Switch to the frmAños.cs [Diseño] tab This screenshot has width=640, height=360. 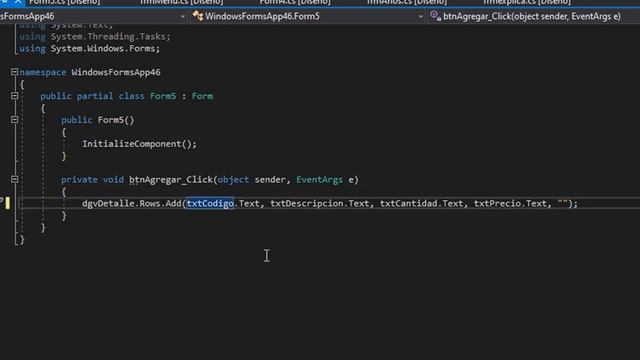pyautogui.click(x=407, y=2)
